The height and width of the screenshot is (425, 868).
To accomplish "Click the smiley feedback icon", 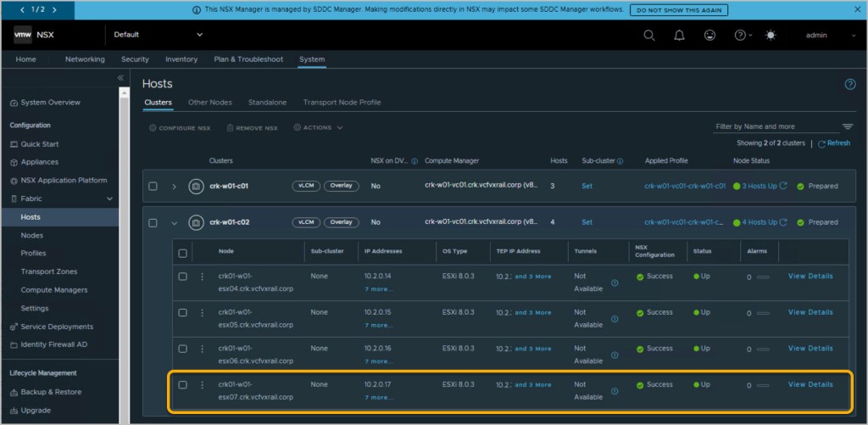I will pyautogui.click(x=709, y=36).
